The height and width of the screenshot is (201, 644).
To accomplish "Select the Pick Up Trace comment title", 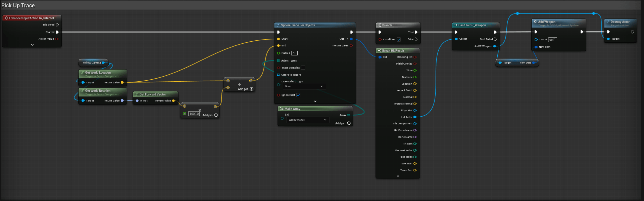I will coord(18,5).
